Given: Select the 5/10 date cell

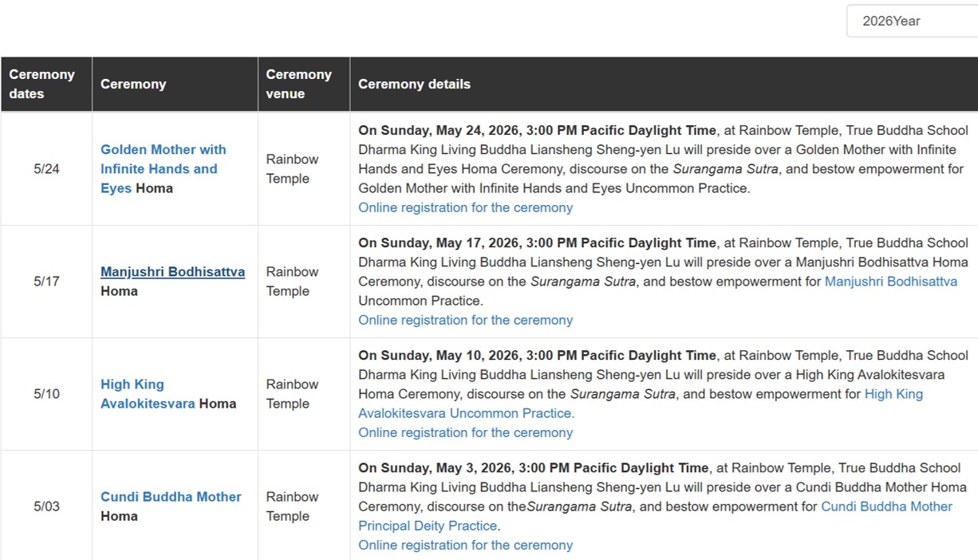Looking at the screenshot, I should click(x=46, y=394).
